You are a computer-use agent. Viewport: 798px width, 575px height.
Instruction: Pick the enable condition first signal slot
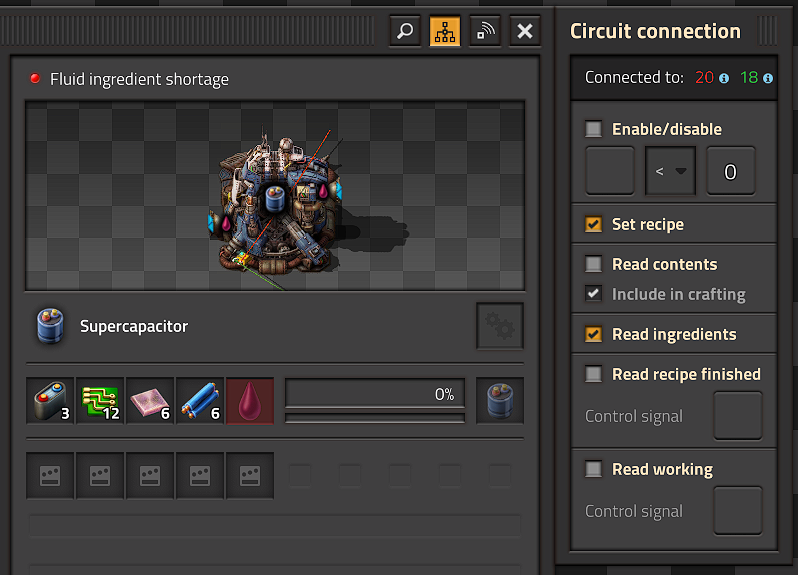pyautogui.click(x=610, y=171)
